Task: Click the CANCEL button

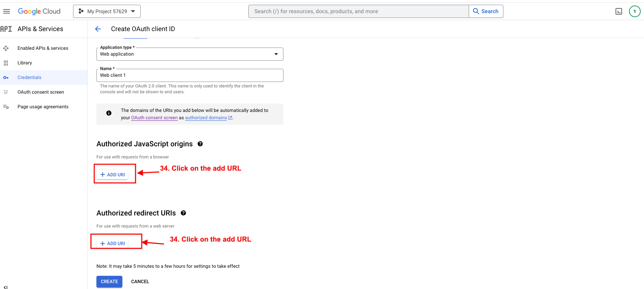Action: [140, 281]
